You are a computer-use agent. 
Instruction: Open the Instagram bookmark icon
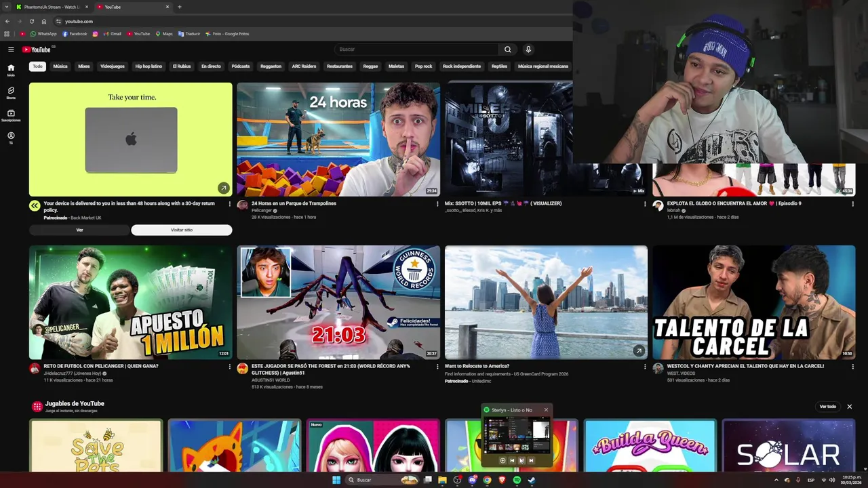click(95, 33)
